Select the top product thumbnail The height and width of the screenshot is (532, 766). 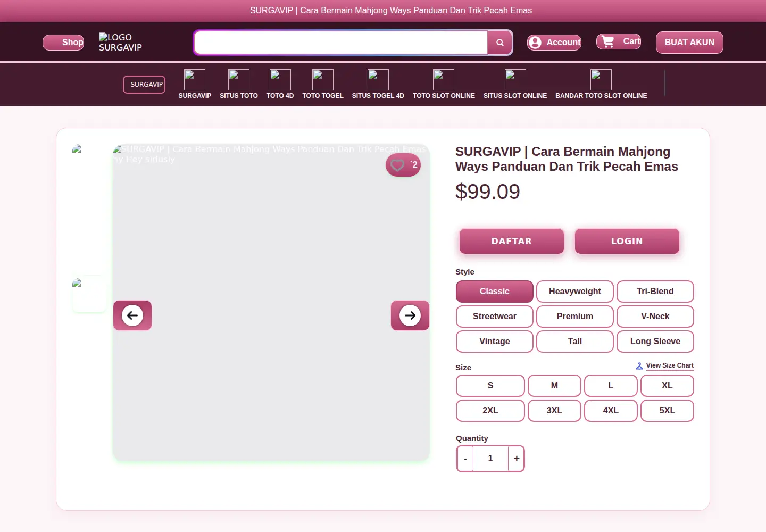point(89,160)
